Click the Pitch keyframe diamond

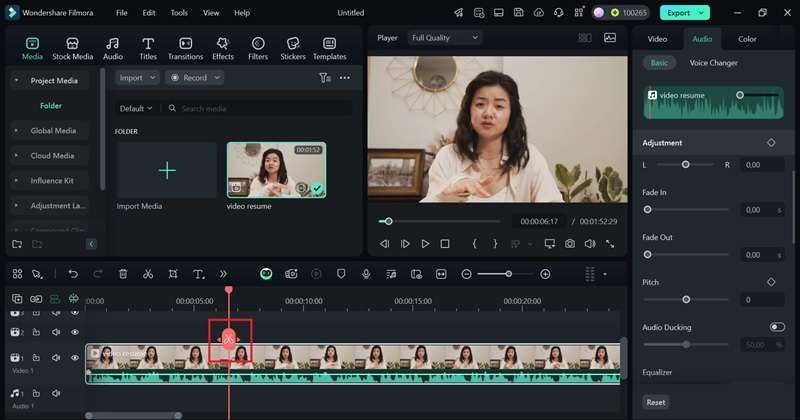771,282
